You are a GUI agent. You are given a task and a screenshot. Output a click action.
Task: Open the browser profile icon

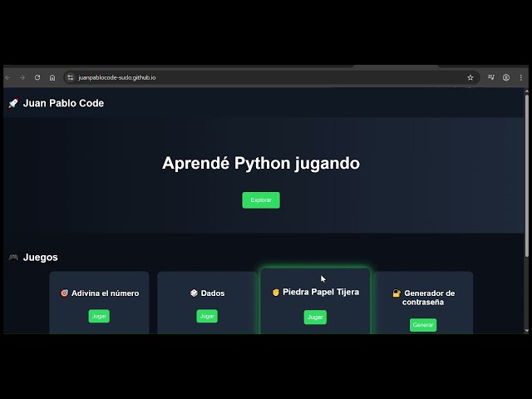point(506,77)
